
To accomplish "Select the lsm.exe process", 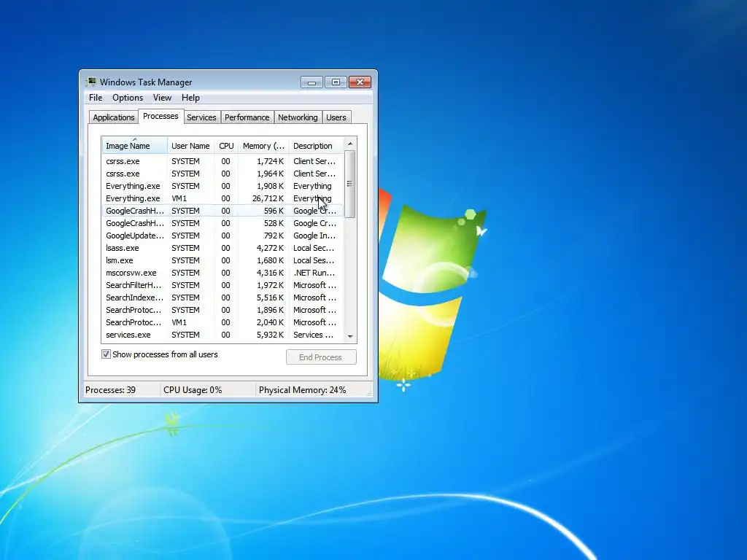I will point(222,260).
